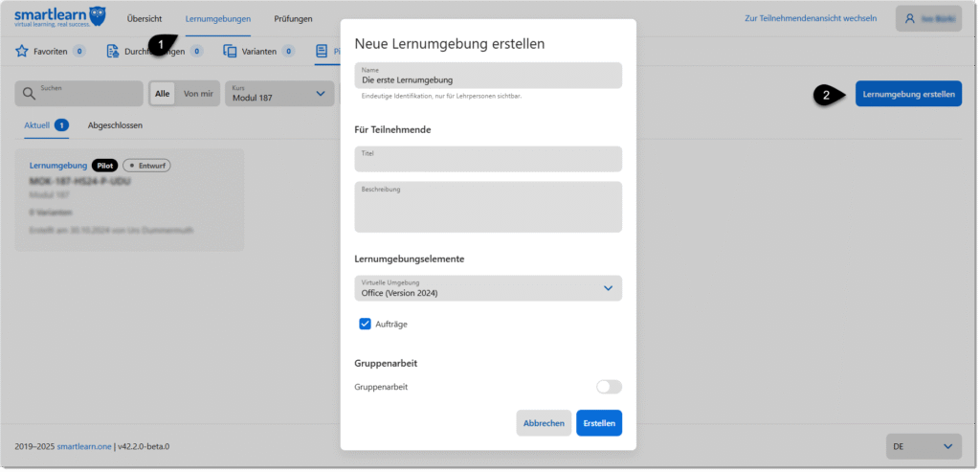This screenshot has height=472, width=980.
Task: Click the magnifying glass search icon
Action: pos(29,93)
